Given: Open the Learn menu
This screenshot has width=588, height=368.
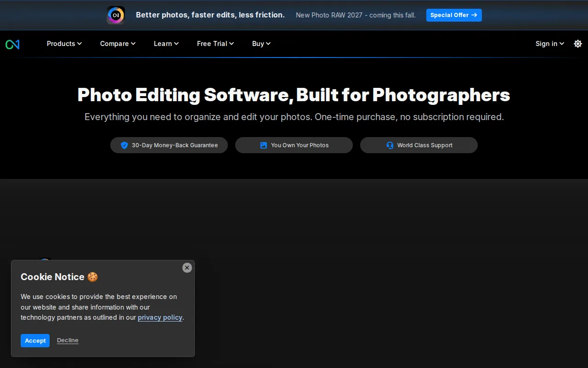Looking at the screenshot, I should [166, 44].
